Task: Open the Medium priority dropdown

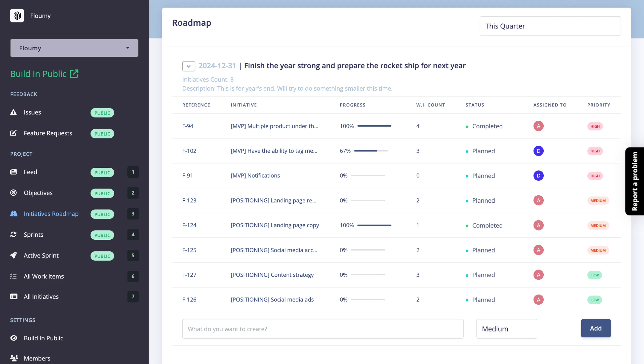Action: pos(506,329)
